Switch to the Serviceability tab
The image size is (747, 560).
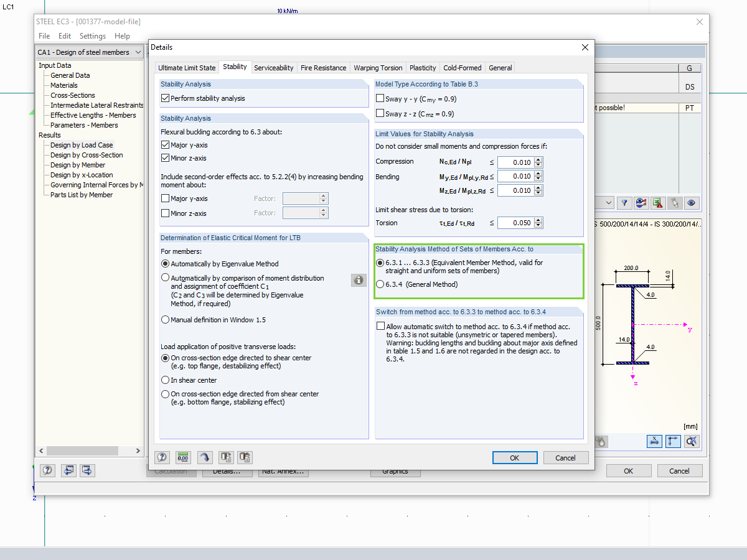273,68
